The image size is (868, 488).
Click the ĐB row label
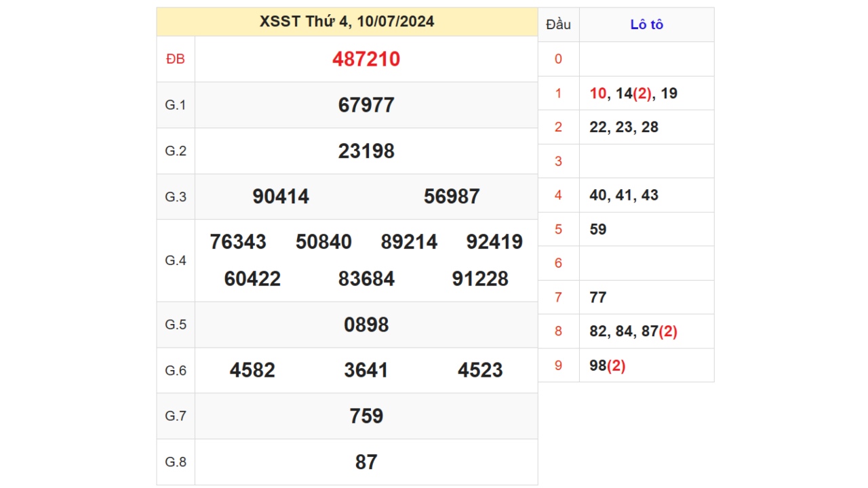(x=176, y=59)
